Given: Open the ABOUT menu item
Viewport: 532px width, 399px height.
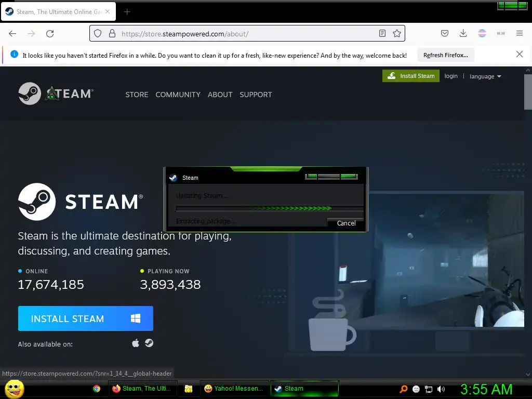Looking at the screenshot, I should click(x=220, y=95).
